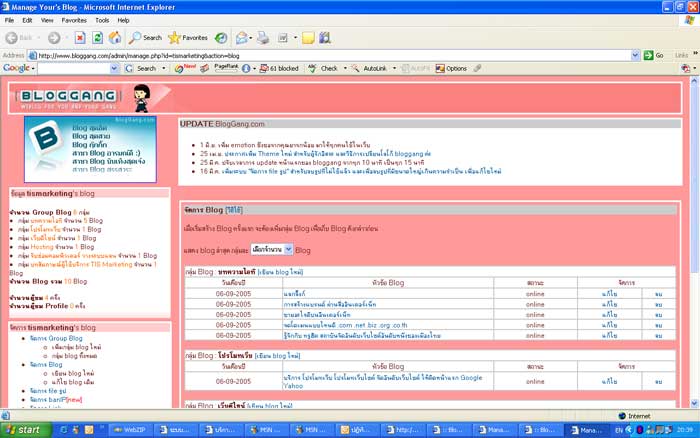Click the Google toolbar News icon
The image size is (700, 438).
(x=185, y=68)
